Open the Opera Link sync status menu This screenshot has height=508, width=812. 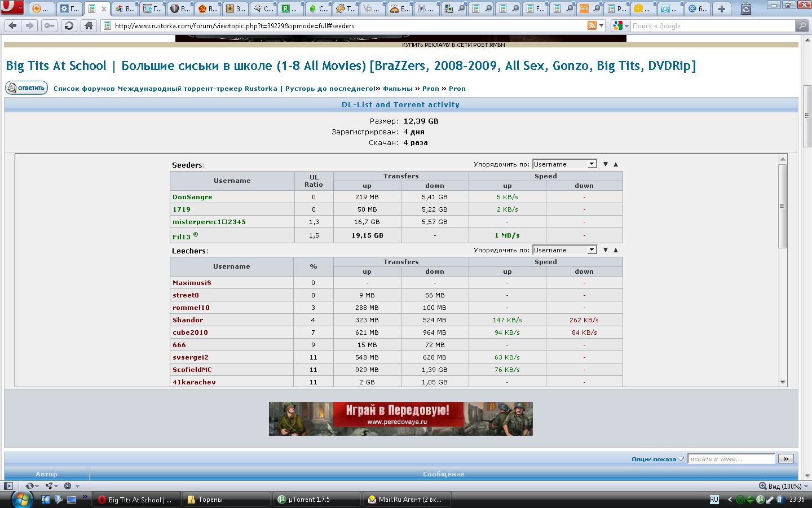pos(32,486)
